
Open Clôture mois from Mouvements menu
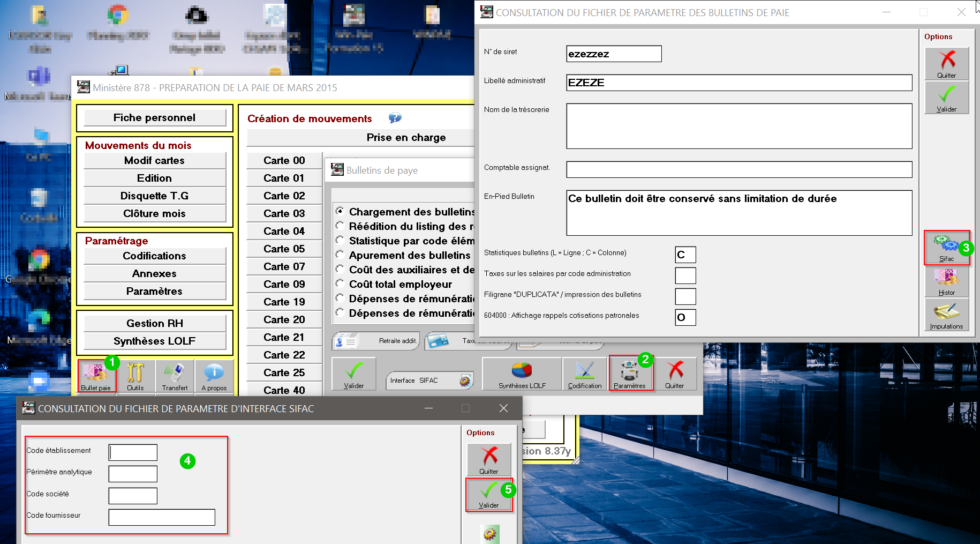click(x=155, y=213)
